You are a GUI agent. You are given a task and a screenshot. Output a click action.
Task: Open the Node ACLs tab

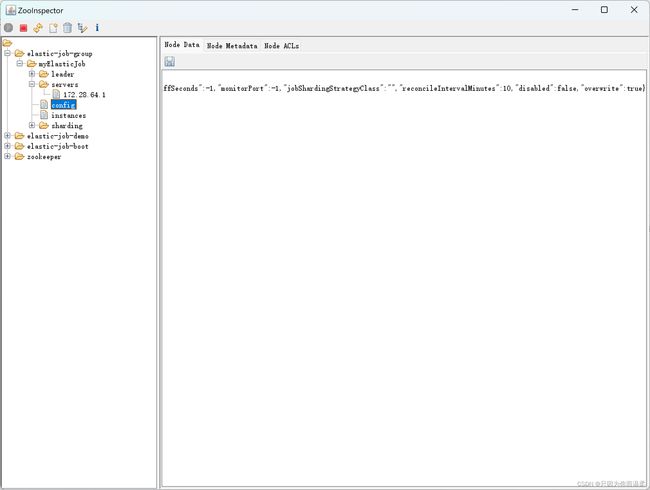click(x=281, y=46)
